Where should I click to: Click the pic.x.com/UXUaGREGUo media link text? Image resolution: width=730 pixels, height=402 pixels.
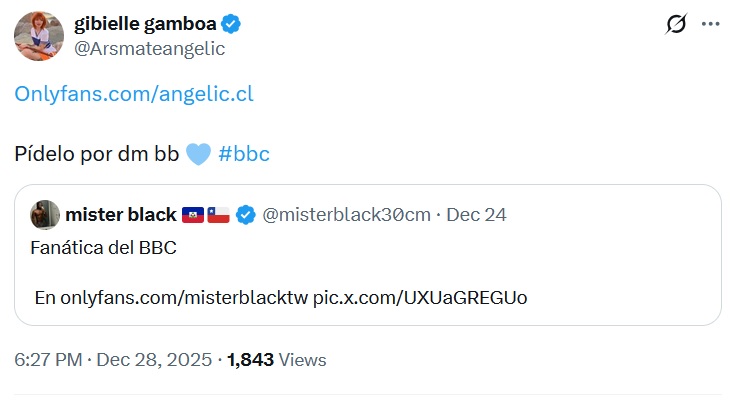(x=420, y=298)
